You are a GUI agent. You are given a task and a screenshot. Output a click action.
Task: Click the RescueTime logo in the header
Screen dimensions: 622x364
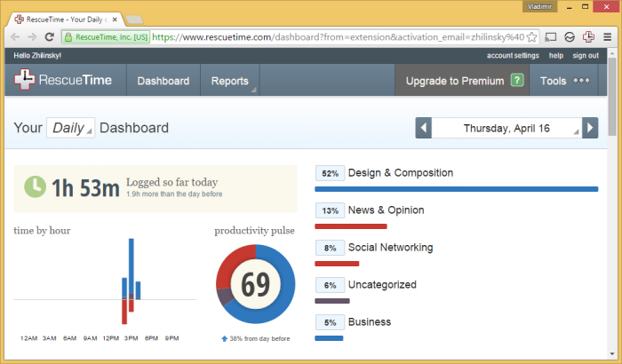pos(63,80)
